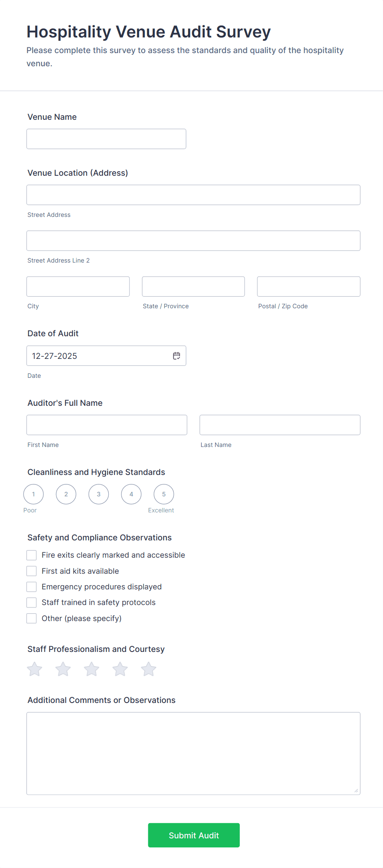This screenshot has width=383, height=868.
Task: Select Other (please specify) checkbox
Action: coord(32,618)
